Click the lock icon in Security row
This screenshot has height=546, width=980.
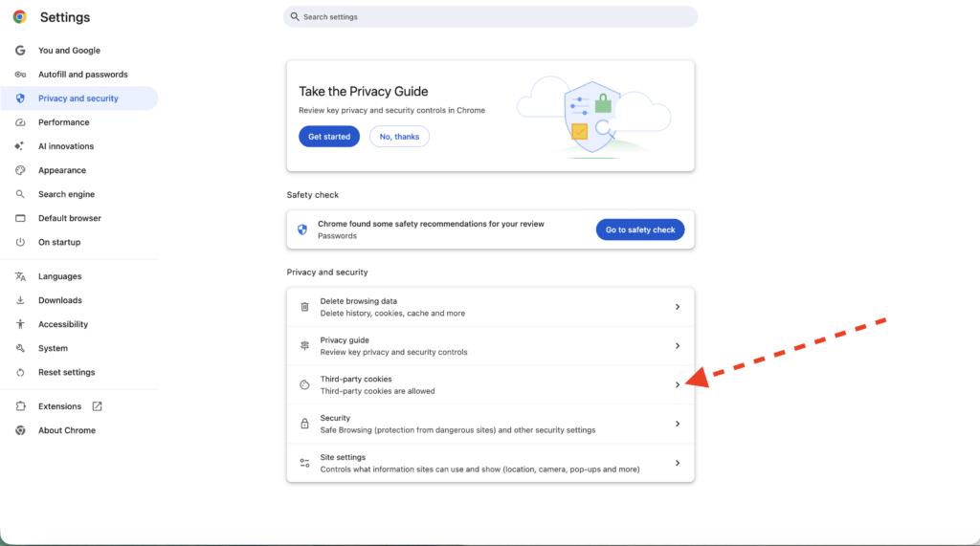click(304, 424)
